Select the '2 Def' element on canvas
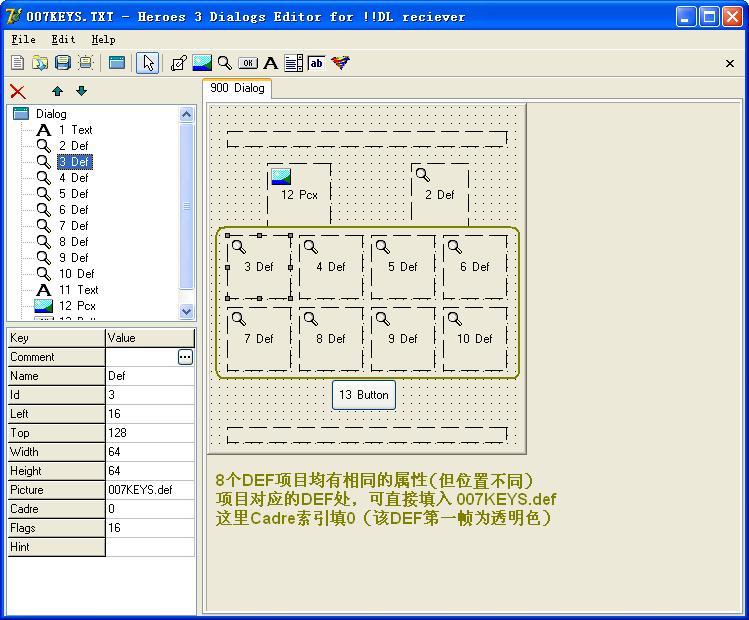749x620 pixels. [440, 194]
